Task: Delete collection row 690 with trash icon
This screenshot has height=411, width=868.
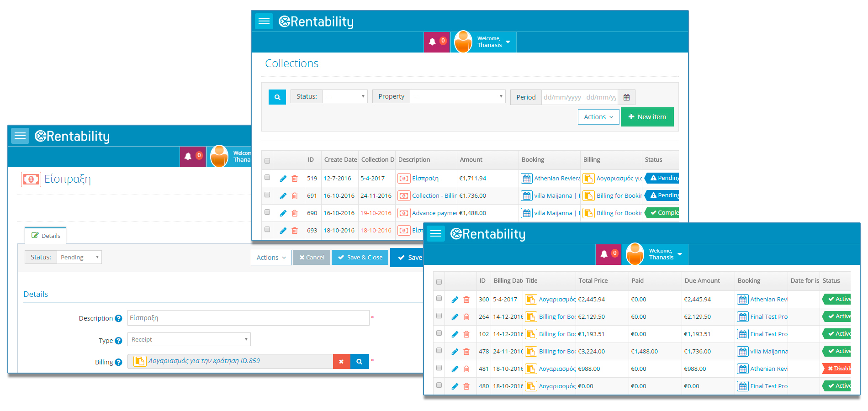Action: tap(295, 213)
